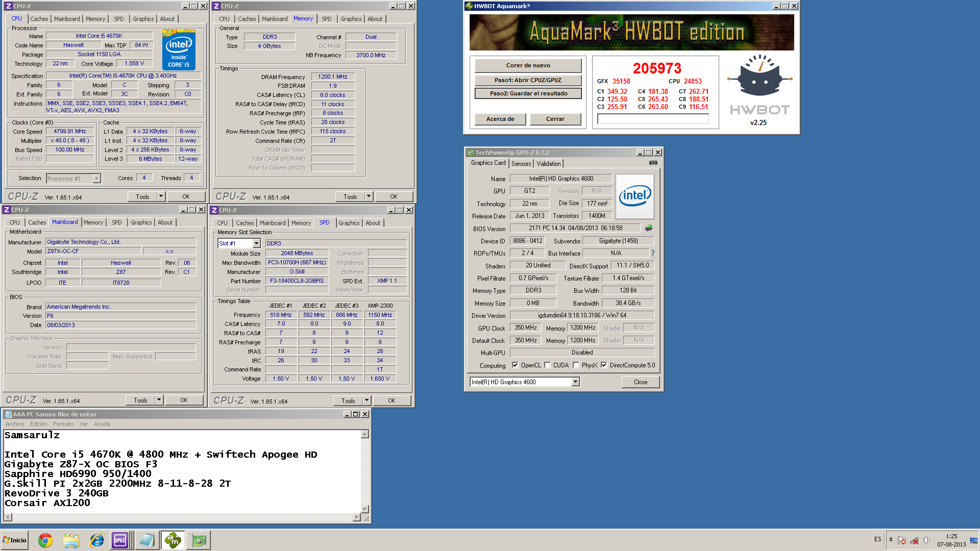The image size is (980, 551).
Task: Click the Close button in GPU-Z
Action: (641, 382)
